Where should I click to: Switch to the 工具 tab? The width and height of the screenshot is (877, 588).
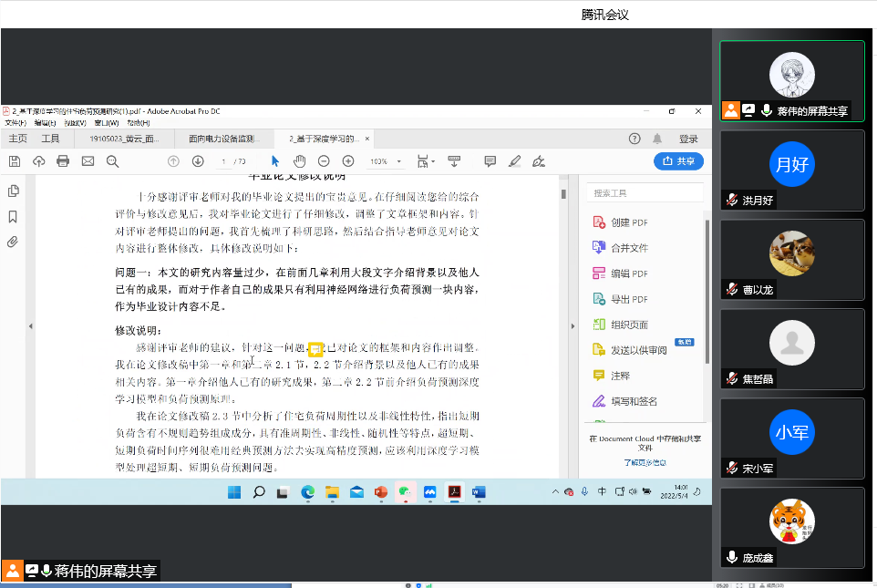click(50, 139)
